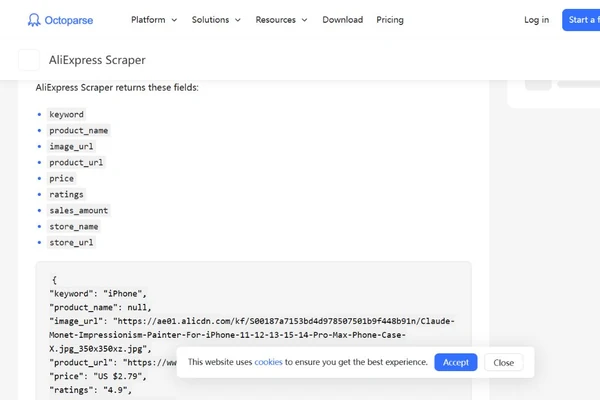Select the store_url field item
This screenshot has width=600, height=400.
click(71, 243)
